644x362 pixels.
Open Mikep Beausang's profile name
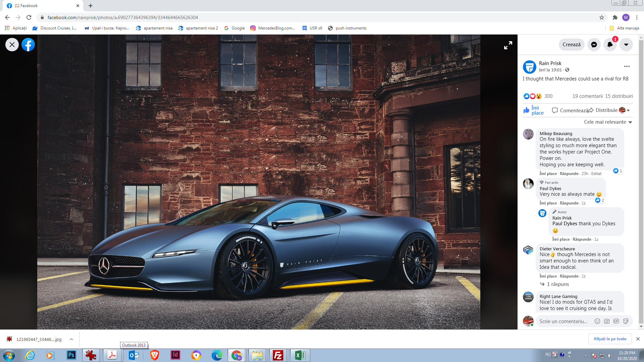556,133
